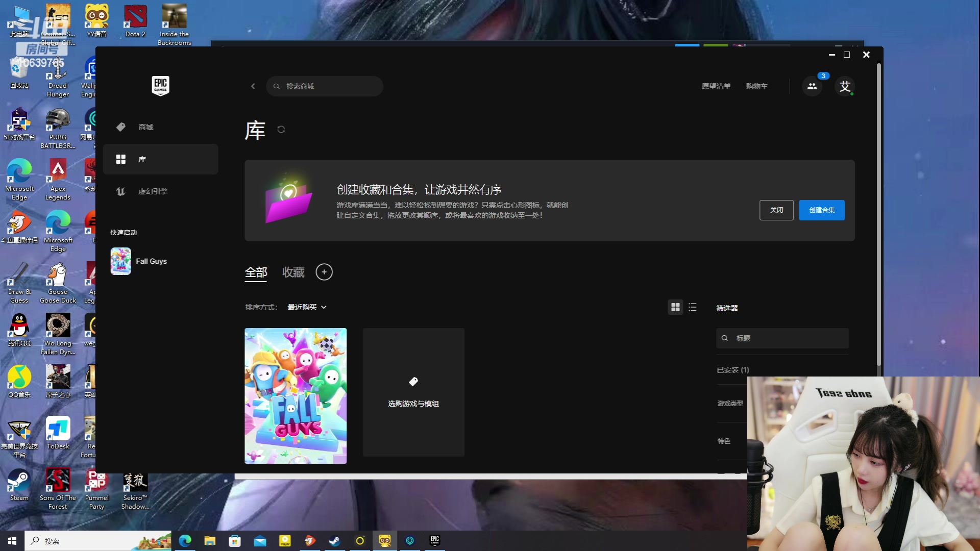The image size is (980, 551).
Task: Open Steam desktop shortcut
Action: click(19, 485)
